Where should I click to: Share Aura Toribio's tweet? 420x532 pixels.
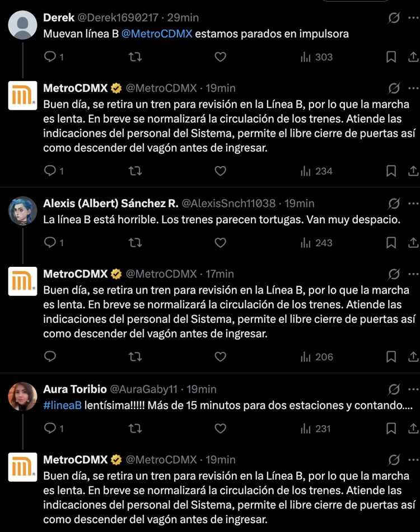413,429
